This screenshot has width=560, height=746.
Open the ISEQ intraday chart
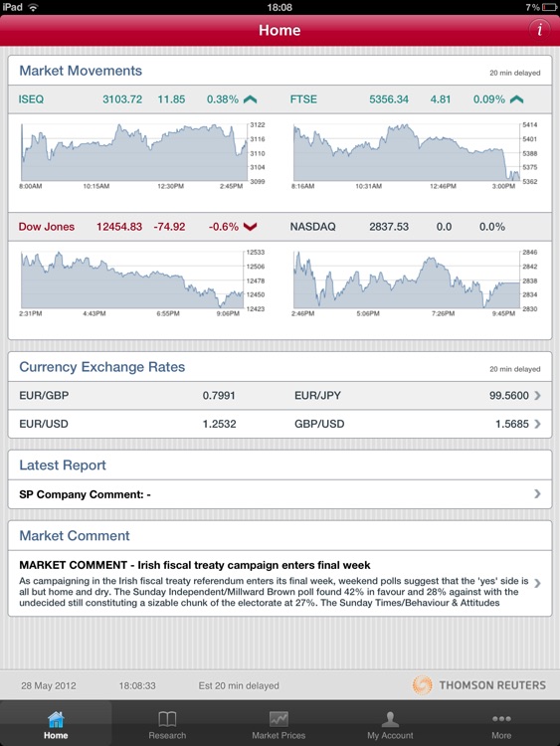tap(143, 156)
